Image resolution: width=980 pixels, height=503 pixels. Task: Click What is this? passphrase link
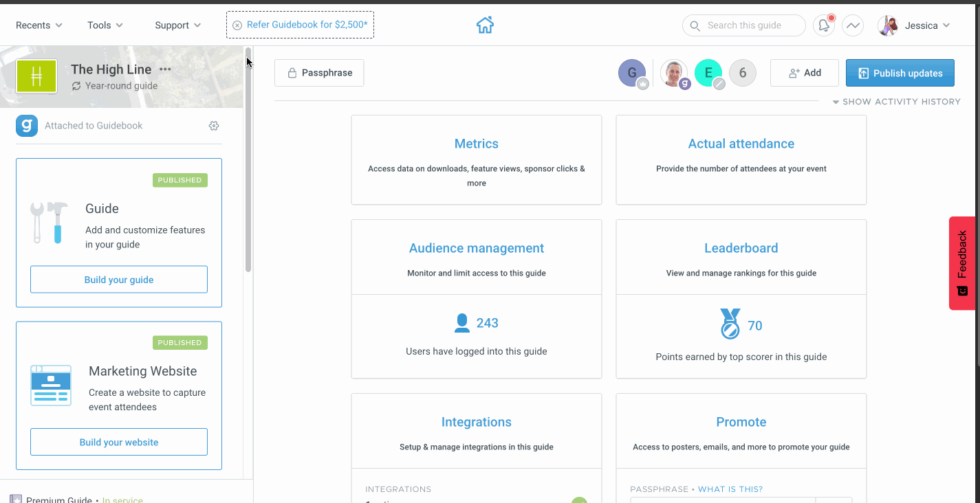tap(730, 489)
